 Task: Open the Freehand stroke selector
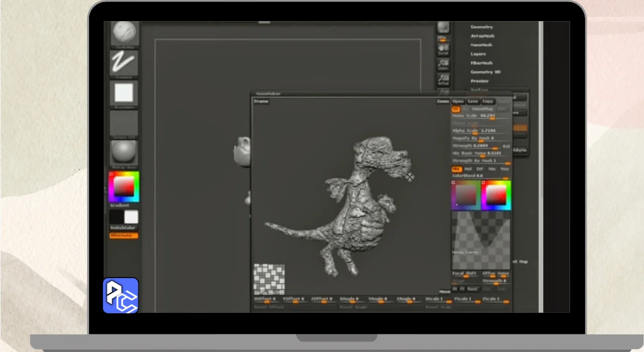(x=124, y=64)
